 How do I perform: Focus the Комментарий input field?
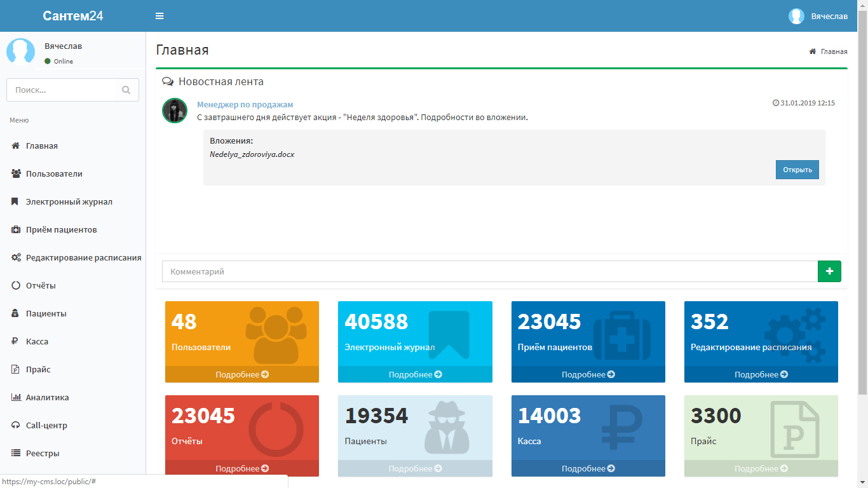point(490,271)
